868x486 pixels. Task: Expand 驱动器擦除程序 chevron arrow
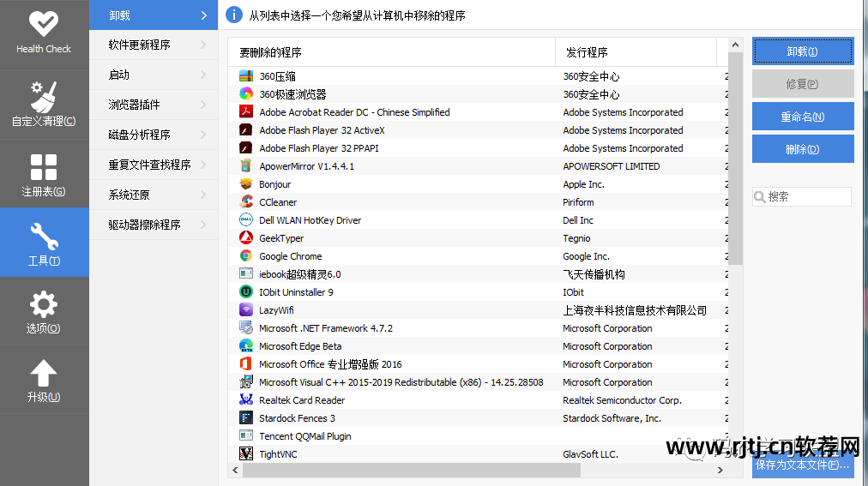click(x=204, y=225)
